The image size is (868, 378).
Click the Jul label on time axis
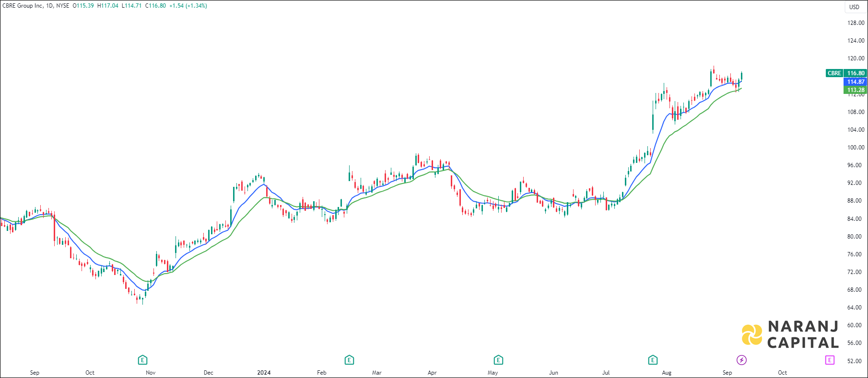(606, 373)
